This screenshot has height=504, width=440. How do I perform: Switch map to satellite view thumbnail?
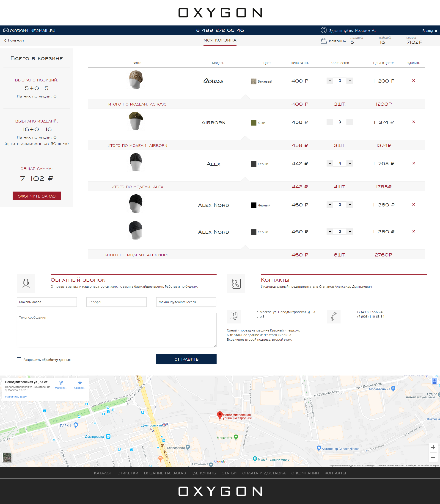coord(7,457)
